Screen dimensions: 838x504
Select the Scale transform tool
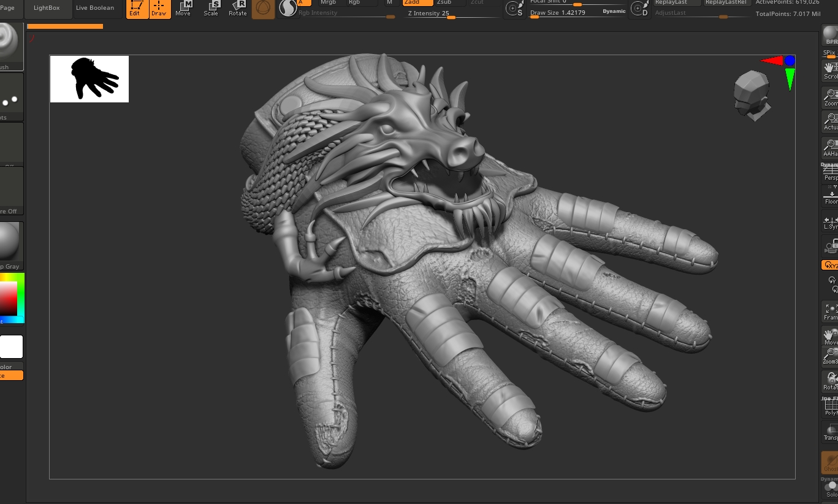point(210,9)
